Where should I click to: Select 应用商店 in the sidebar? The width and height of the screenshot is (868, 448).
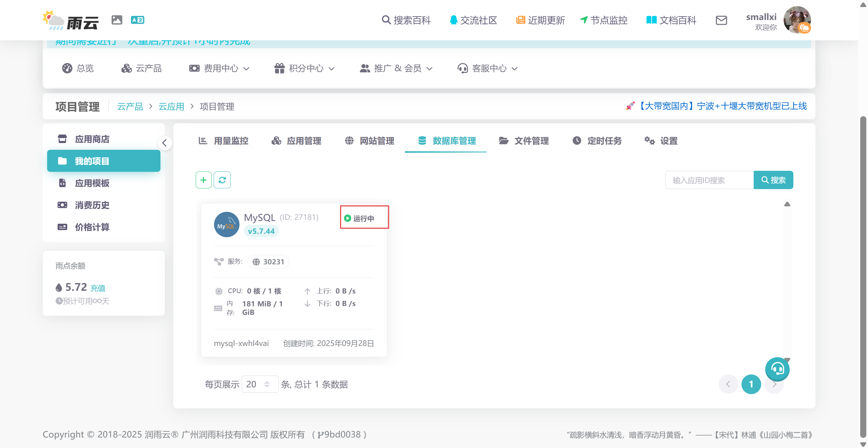(92, 139)
